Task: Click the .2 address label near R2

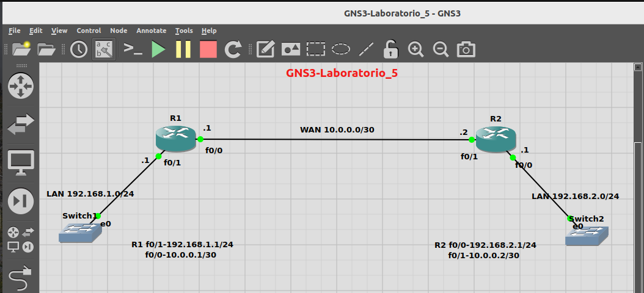Action: click(464, 132)
